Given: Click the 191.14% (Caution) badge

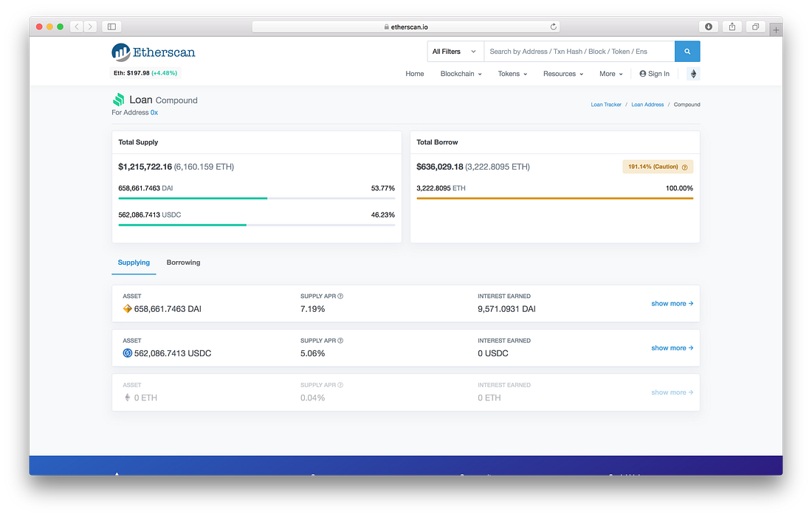Looking at the screenshot, I should tap(658, 167).
